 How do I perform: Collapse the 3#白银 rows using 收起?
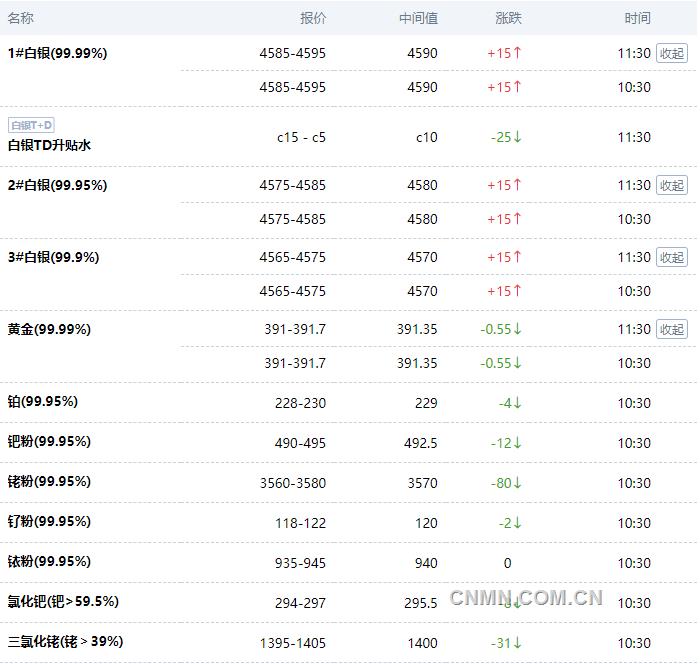coord(672,257)
